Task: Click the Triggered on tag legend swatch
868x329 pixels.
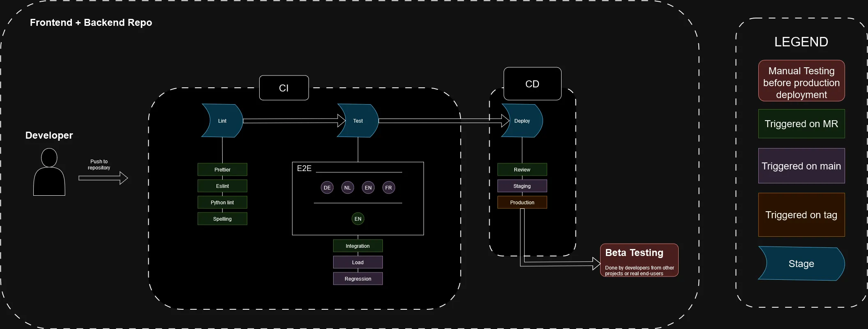Action: [x=801, y=215]
